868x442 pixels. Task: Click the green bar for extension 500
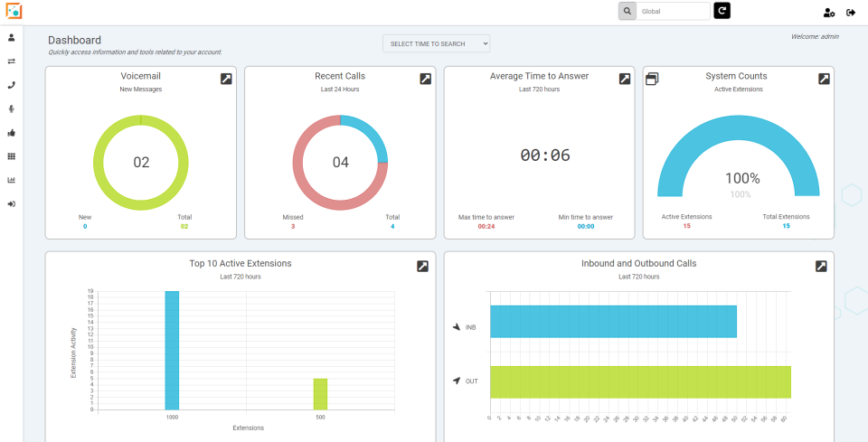(320, 394)
